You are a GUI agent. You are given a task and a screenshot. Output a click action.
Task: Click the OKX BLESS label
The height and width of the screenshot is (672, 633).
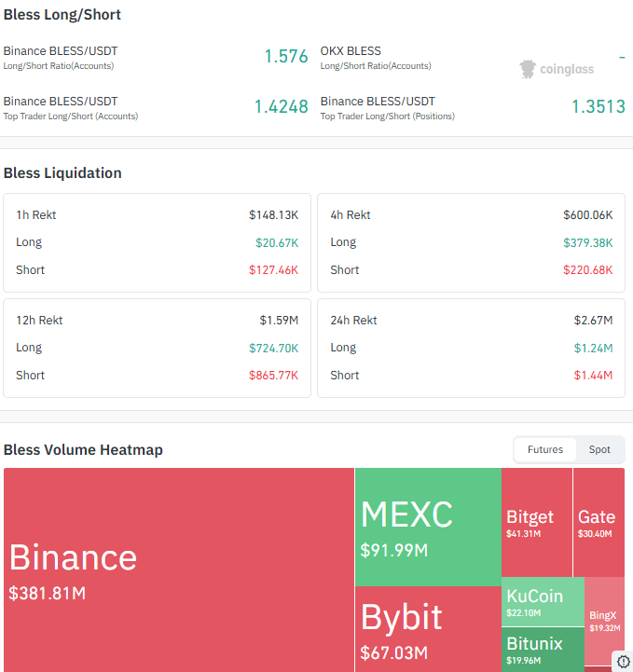(351, 51)
